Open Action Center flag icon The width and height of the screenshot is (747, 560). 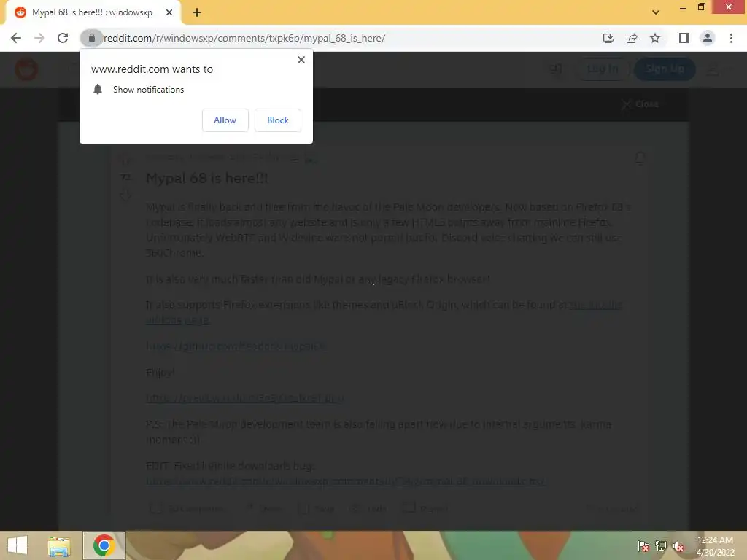coord(643,546)
